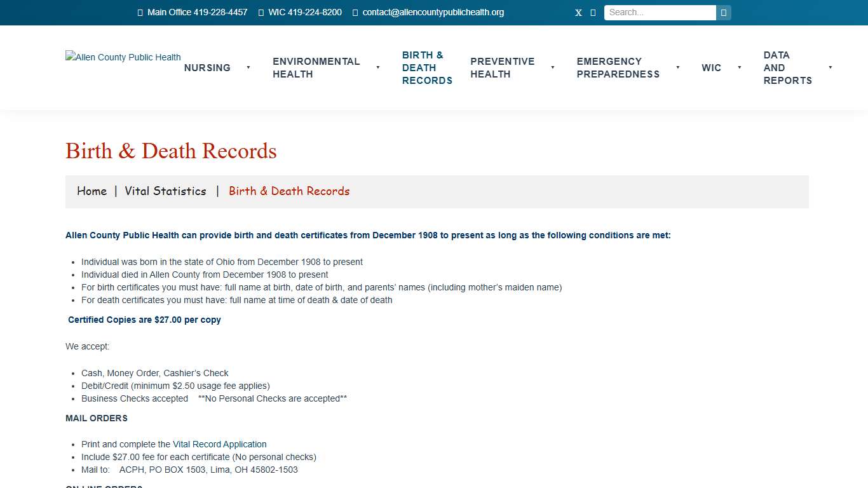Open the Vital Record Application link

pos(219,444)
